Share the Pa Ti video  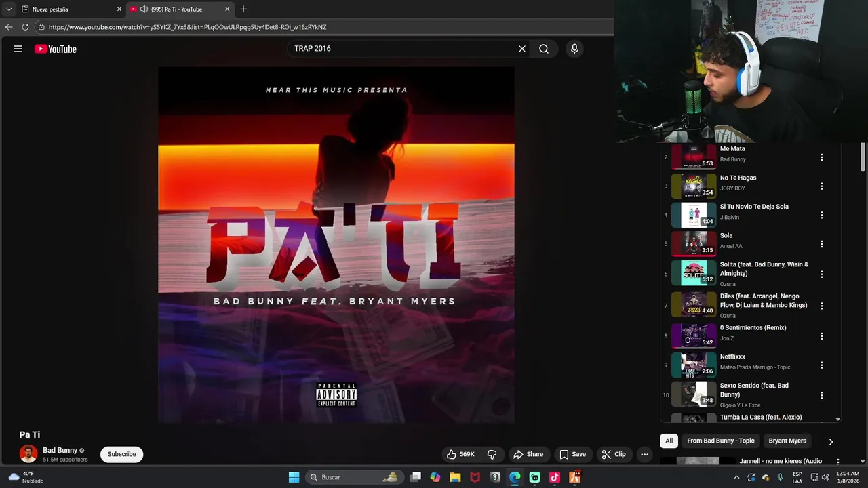(x=528, y=454)
